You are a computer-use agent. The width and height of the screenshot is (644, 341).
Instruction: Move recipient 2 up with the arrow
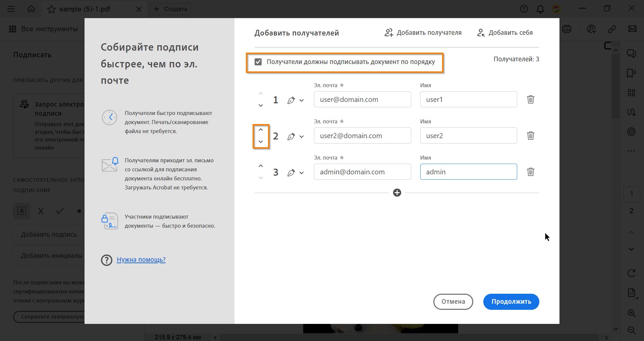[261, 130]
